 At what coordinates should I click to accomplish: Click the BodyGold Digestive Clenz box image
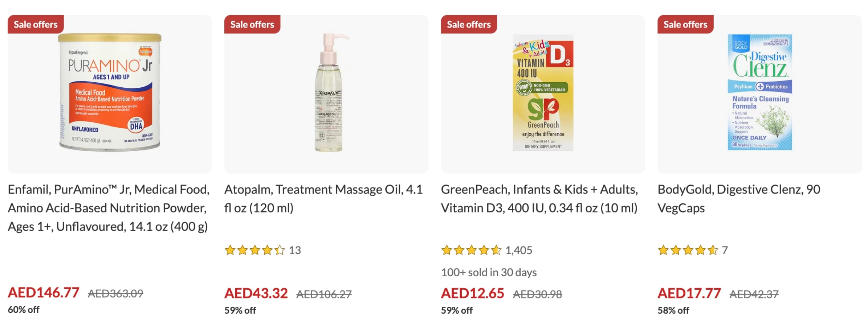759,93
